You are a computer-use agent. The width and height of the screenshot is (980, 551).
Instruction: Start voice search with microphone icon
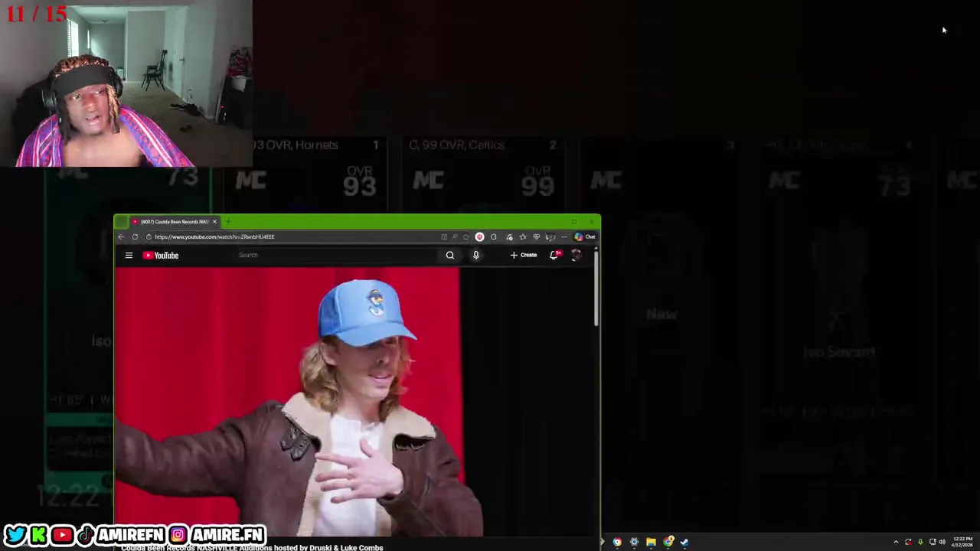coord(475,255)
